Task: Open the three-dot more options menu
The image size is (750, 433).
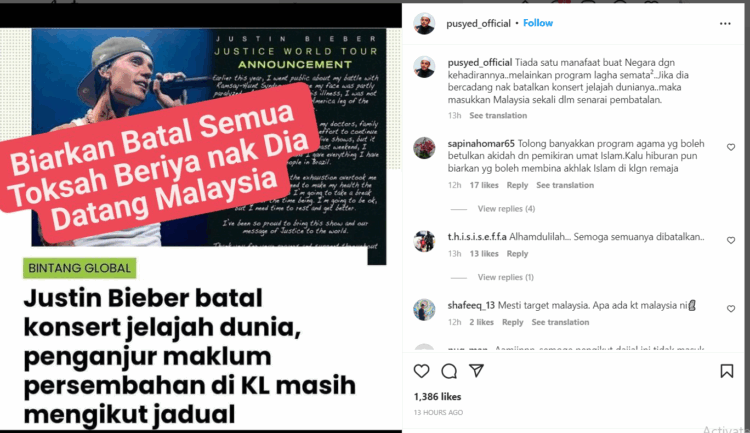Action: click(725, 23)
